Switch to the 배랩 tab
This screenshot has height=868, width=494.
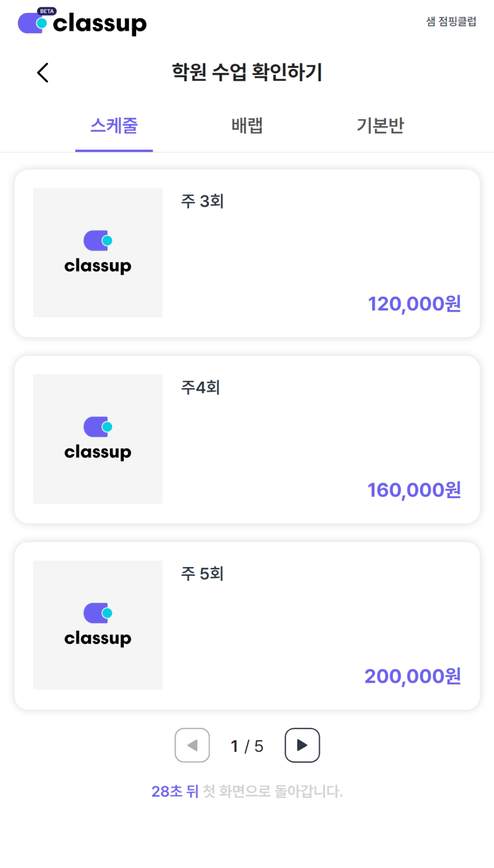point(247,126)
